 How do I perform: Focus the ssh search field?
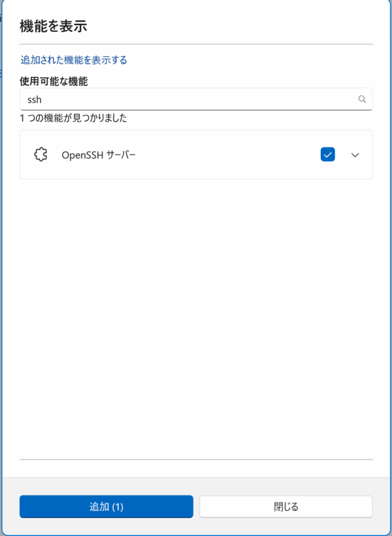tap(196, 99)
